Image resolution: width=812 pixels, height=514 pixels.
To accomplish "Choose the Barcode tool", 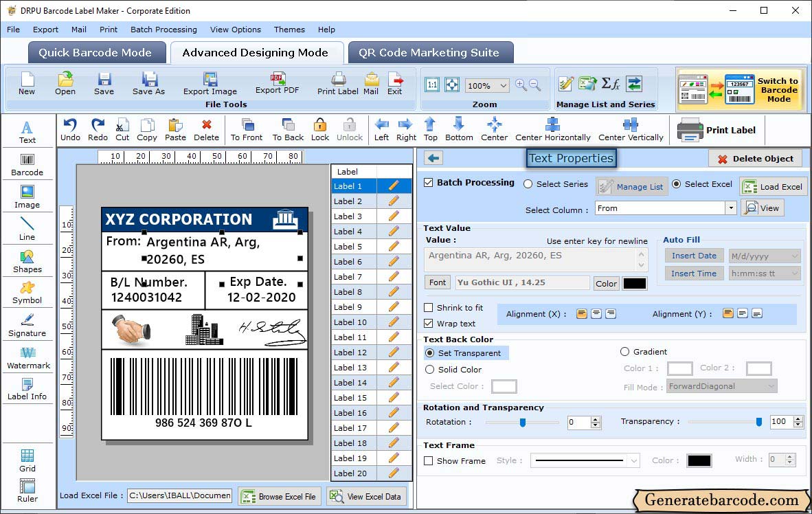I will 27,165.
